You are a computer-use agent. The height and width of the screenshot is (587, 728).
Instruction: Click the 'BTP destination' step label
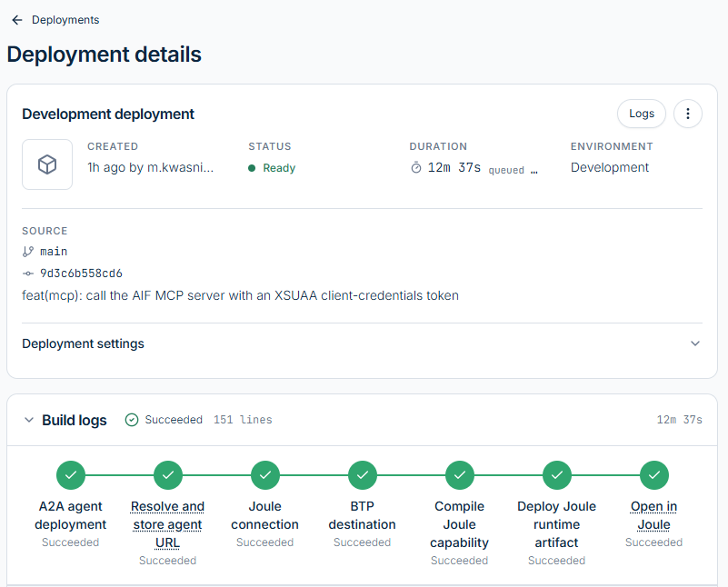pos(362,515)
